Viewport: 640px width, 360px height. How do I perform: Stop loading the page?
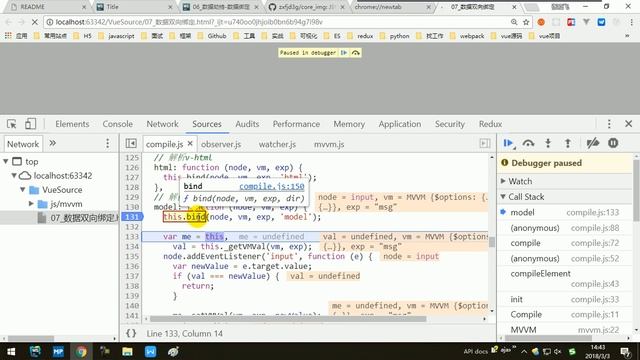tap(34, 22)
